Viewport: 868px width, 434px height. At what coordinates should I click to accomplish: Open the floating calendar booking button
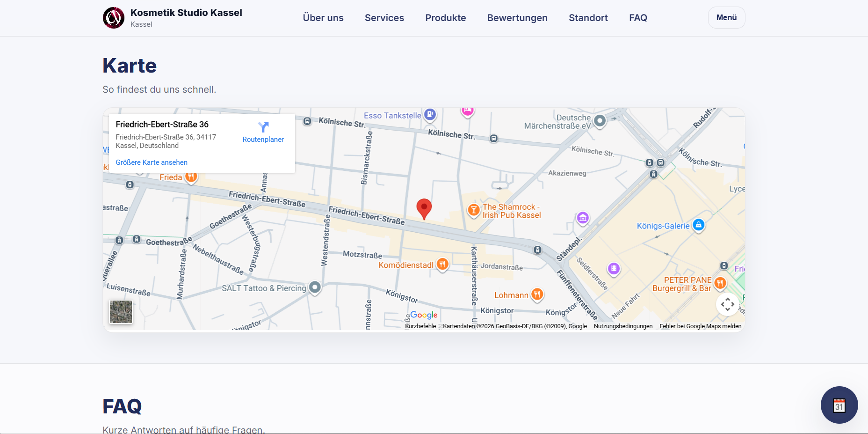pyautogui.click(x=839, y=405)
